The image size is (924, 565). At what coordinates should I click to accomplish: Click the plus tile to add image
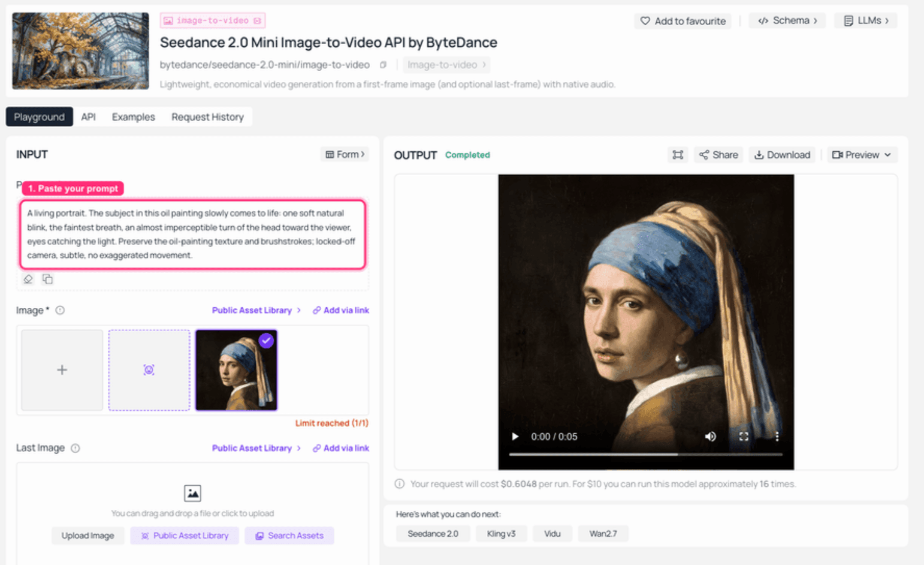62,370
